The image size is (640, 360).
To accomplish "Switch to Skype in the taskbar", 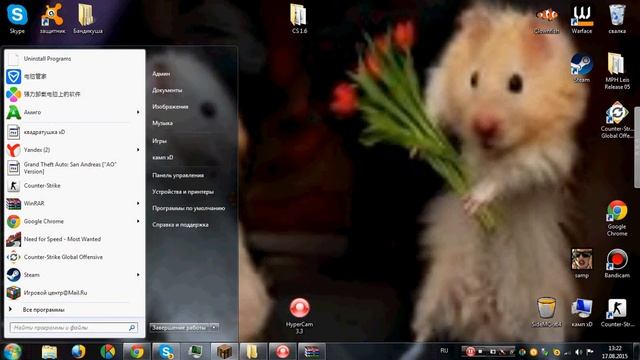I will tap(166, 351).
